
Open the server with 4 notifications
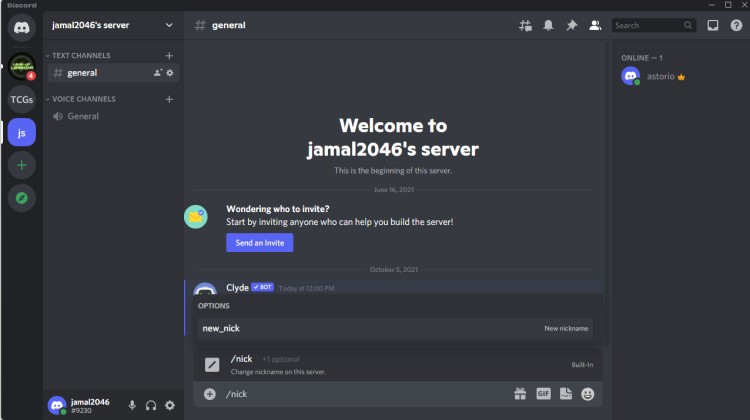22,66
